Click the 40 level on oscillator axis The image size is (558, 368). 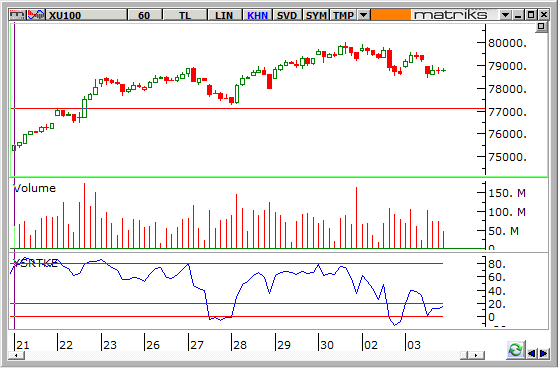pos(497,291)
